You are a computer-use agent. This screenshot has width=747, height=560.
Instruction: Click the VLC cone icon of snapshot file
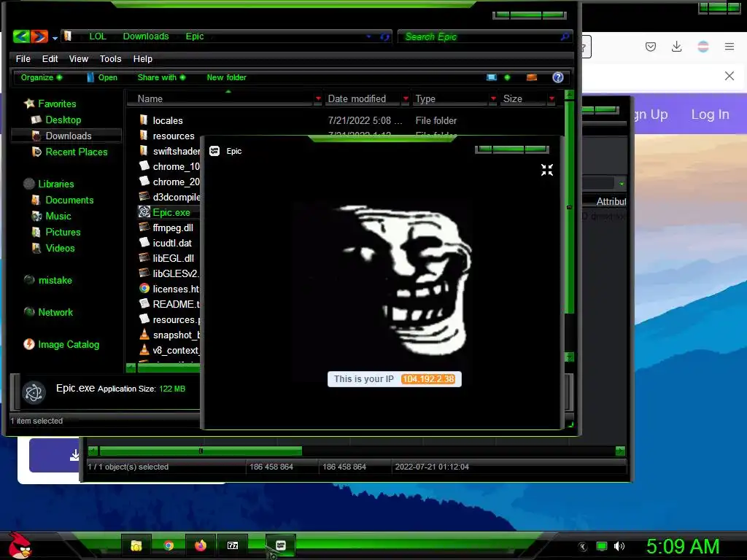tap(144, 334)
